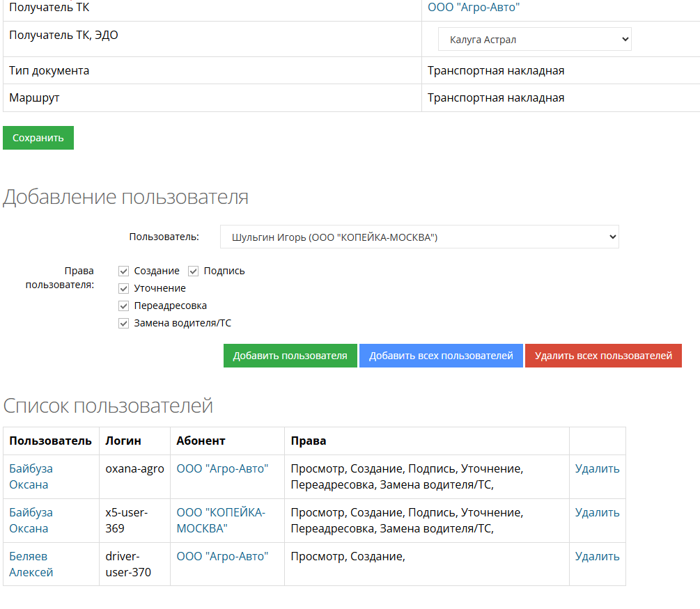The image size is (700, 609).
Task: Open Байбуза Оксана link with oxana-agro login
Action: pyautogui.click(x=31, y=477)
